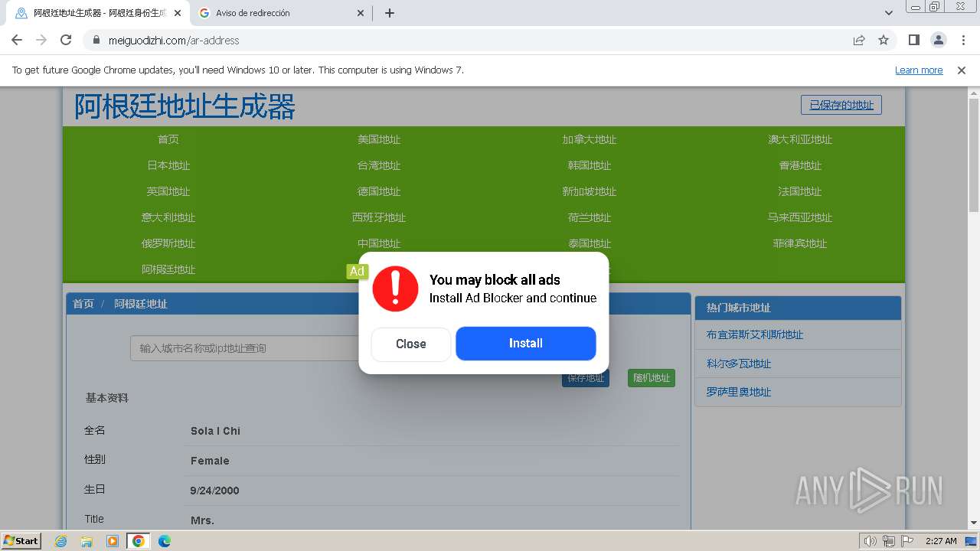Click the page vertical scrollbar thumb
980x551 pixels.
click(974, 155)
